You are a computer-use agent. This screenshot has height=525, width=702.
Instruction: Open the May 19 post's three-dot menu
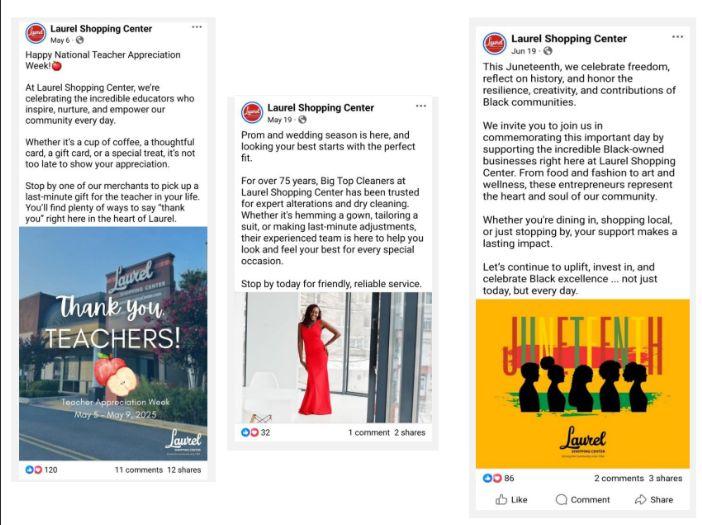[x=421, y=106]
